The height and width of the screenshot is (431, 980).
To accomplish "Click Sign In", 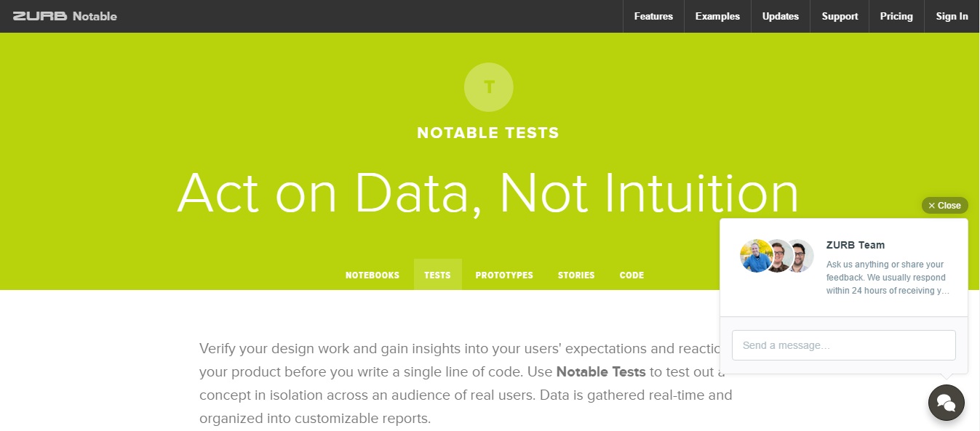I will pos(952,16).
